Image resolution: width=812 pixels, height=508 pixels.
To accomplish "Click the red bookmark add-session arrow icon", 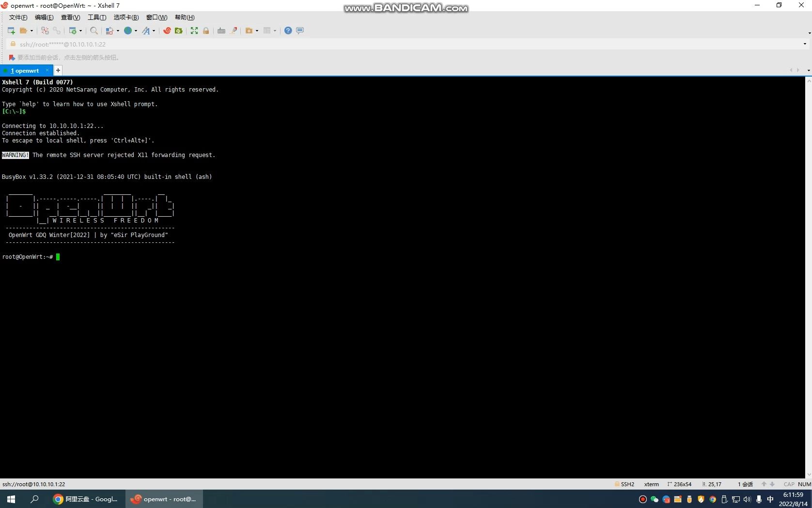I will coord(12,58).
